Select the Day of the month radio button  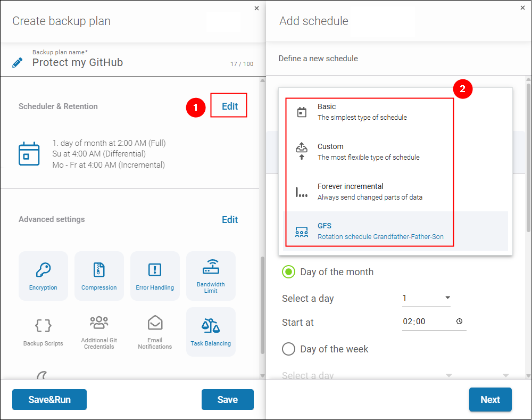click(288, 272)
